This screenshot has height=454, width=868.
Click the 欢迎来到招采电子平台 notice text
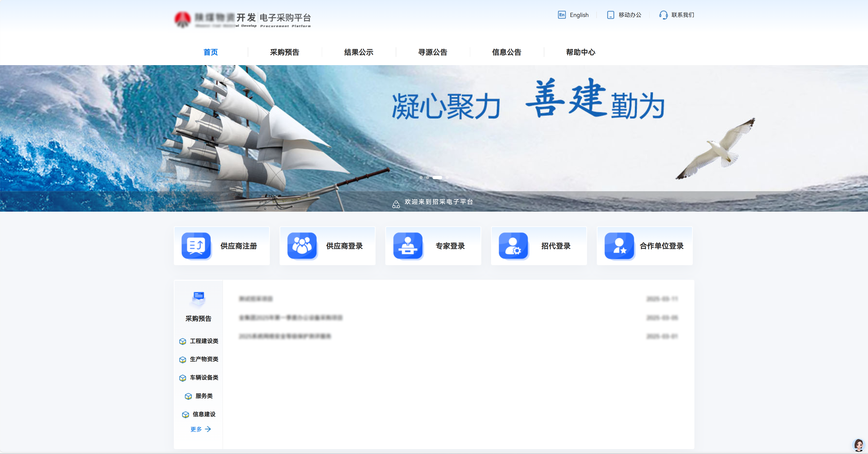click(439, 202)
